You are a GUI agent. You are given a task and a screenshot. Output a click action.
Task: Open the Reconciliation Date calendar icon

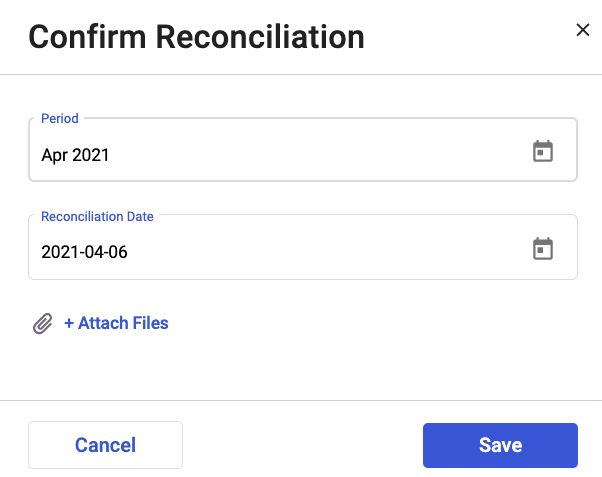pos(543,249)
